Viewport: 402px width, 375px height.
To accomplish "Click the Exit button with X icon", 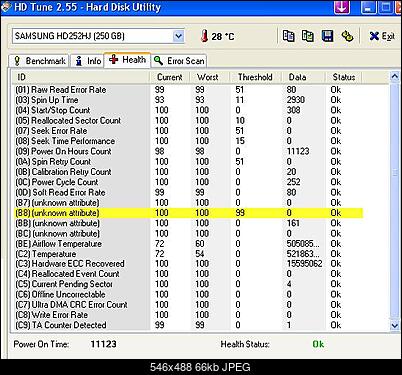I will click(x=382, y=36).
